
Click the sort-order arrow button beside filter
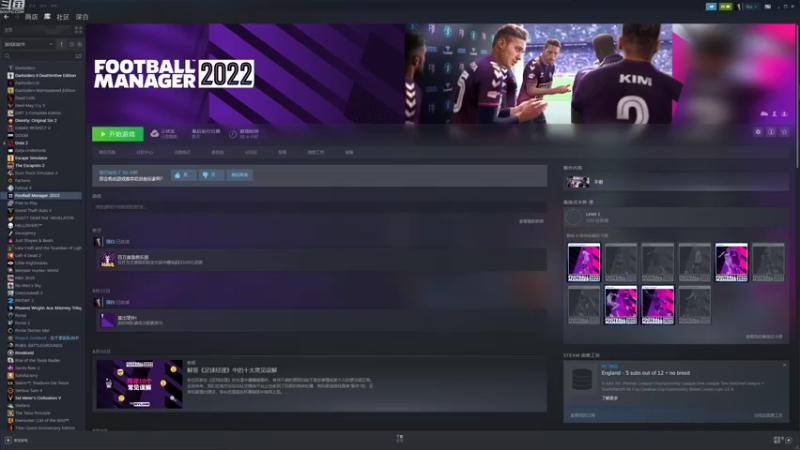click(x=62, y=44)
